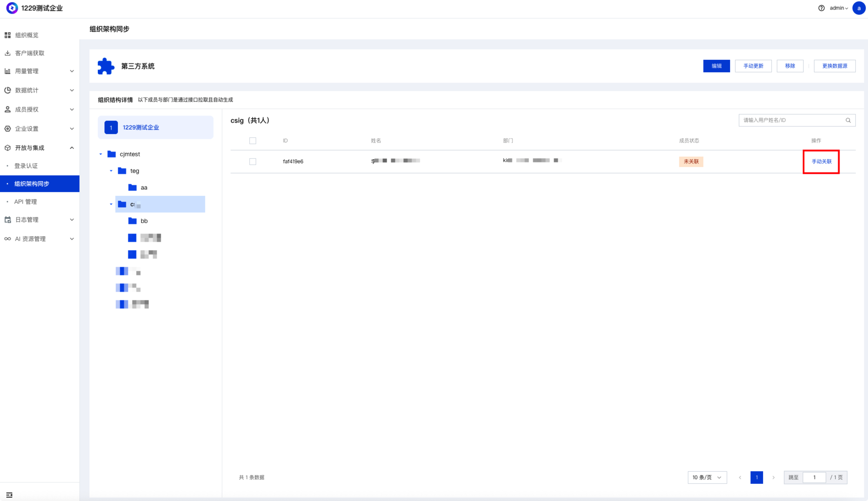
Task: Collapse the sidebar using the bottom menu icon
Action: coord(9,495)
